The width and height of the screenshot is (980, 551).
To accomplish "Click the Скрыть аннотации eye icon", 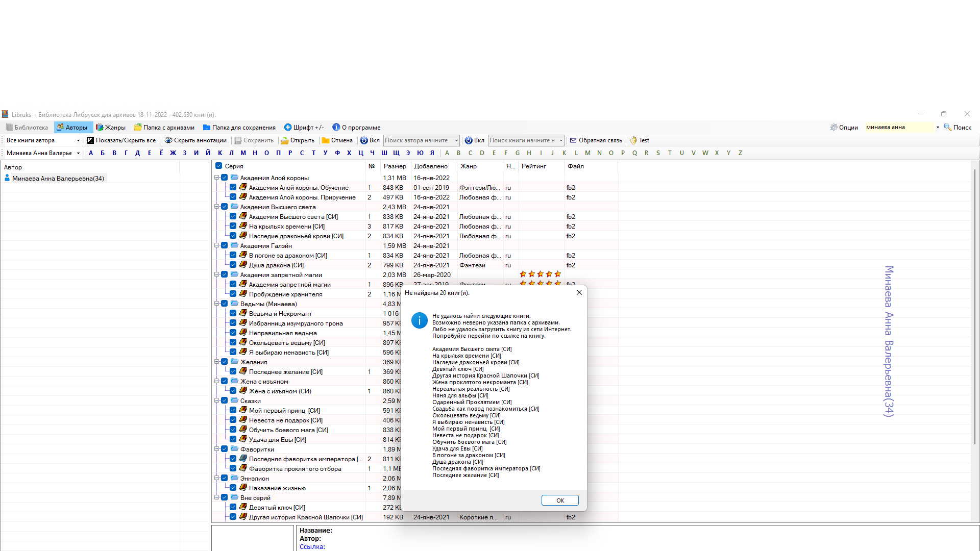I will pyautogui.click(x=168, y=140).
